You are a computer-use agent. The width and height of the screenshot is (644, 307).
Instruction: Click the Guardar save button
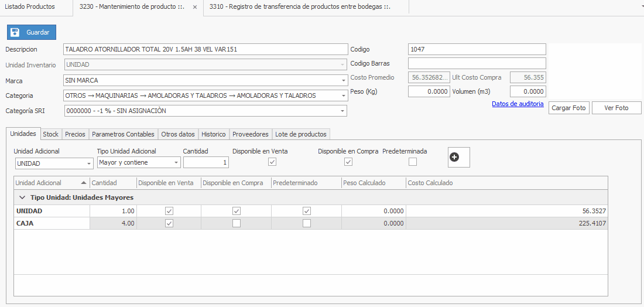click(32, 32)
